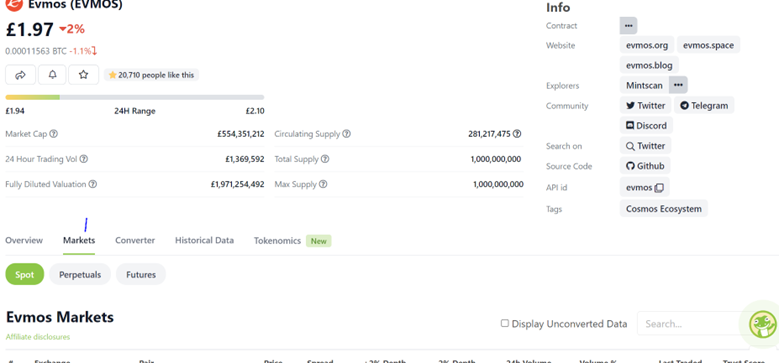Viewport: 779px width, 363px height.
Task: Click the Market Cap help question icon
Action: [54, 134]
